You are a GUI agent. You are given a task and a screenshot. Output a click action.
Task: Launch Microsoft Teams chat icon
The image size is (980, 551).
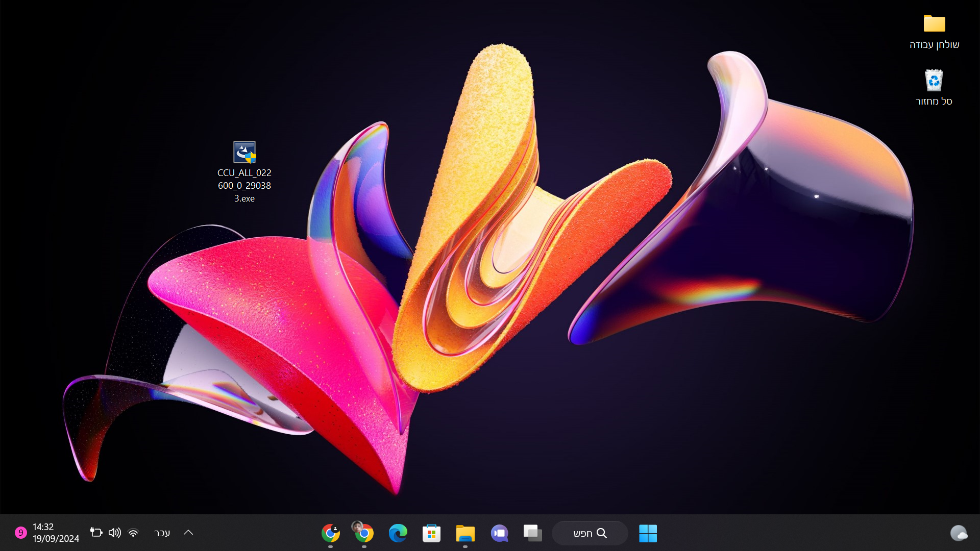point(499,533)
